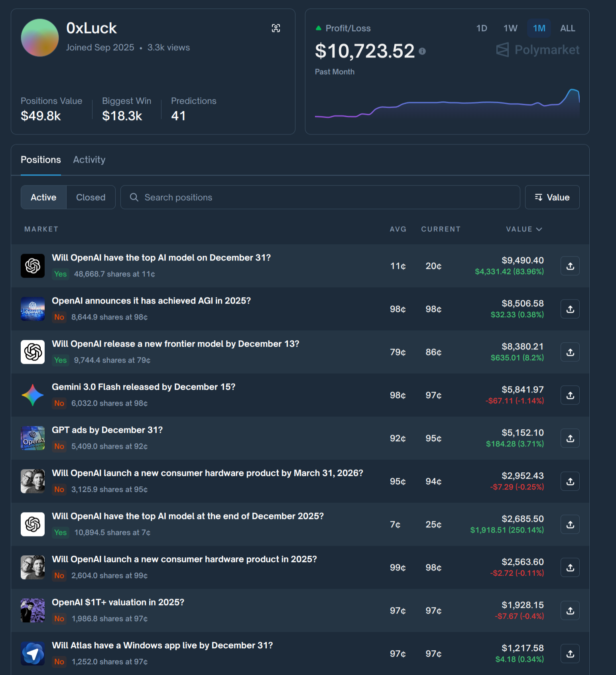Click the '$1,918.51 (250.14%)' gain figure
The image size is (616, 675).
(x=507, y=530)
